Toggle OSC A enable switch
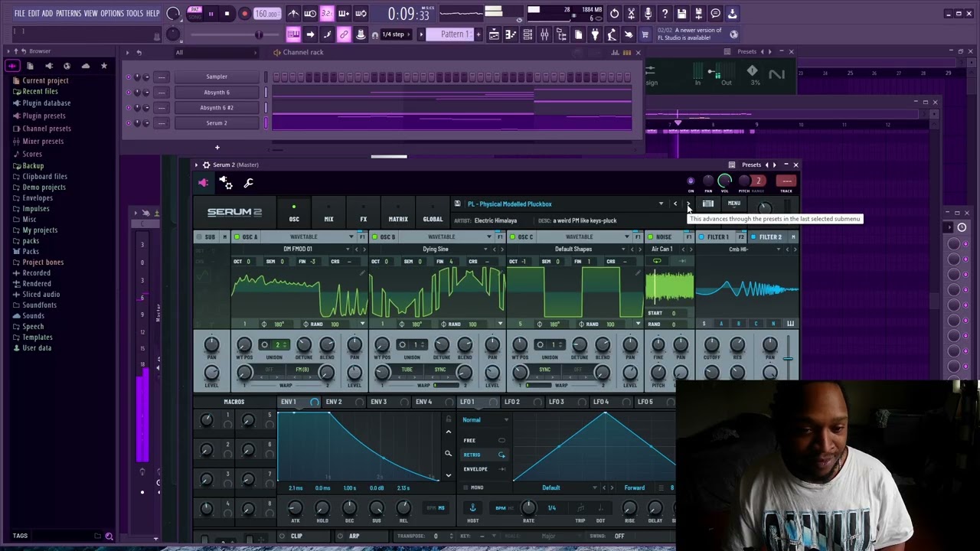Image resolution: width=980 pixels, height=551 pixels. pos(237,237)
